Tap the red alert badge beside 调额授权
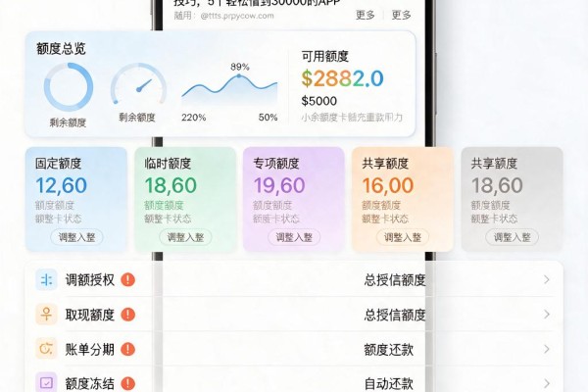The width and height of the screenshot is (588, 392). pos(127,280)
